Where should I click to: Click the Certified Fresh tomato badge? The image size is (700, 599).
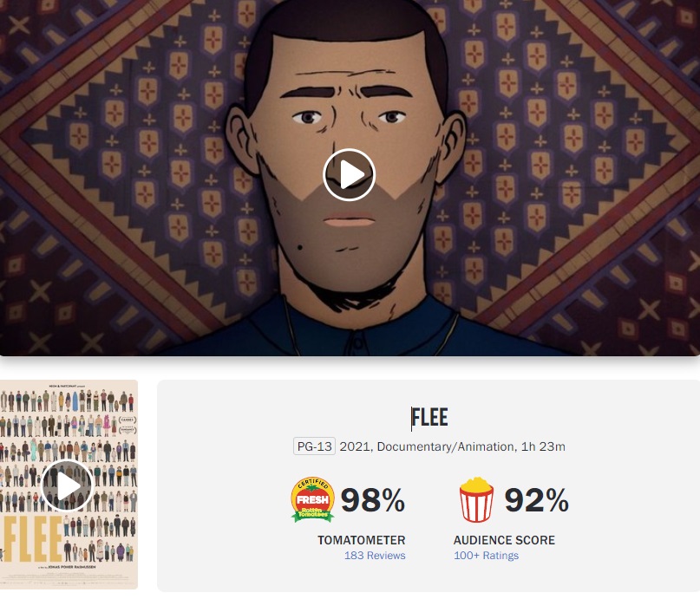312,499
